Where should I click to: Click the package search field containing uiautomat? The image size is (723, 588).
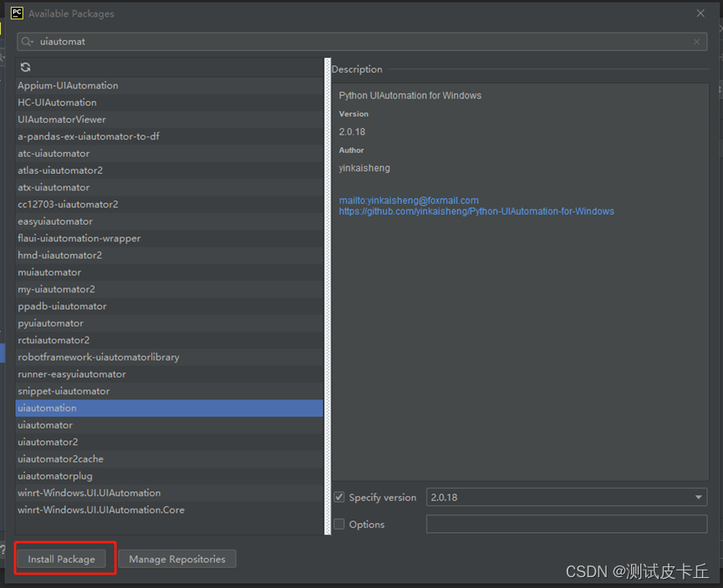362,42
